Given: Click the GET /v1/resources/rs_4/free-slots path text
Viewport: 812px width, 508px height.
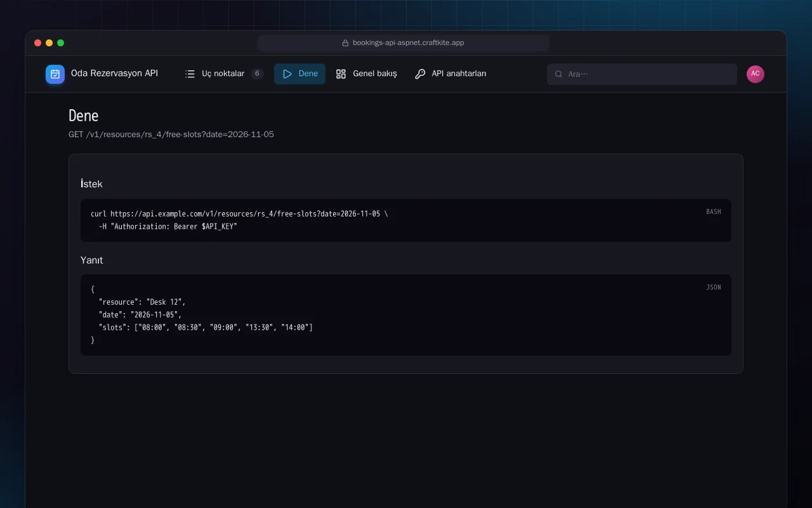Looking at the screenshot, I should [171, 135].
